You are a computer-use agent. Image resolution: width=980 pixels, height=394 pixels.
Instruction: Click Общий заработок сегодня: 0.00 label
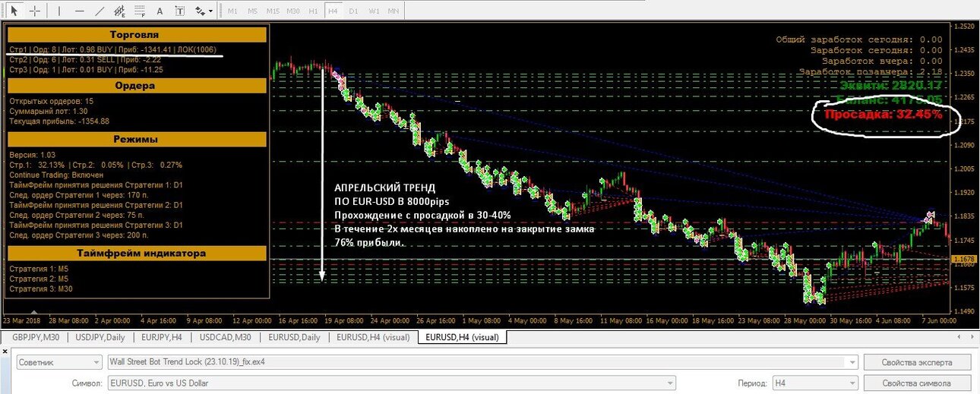point(859,39)
